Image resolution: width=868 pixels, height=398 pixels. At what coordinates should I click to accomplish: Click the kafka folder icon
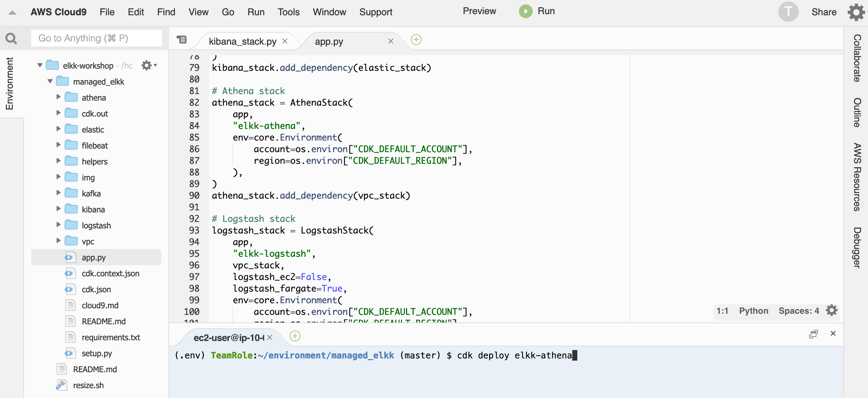71,193
